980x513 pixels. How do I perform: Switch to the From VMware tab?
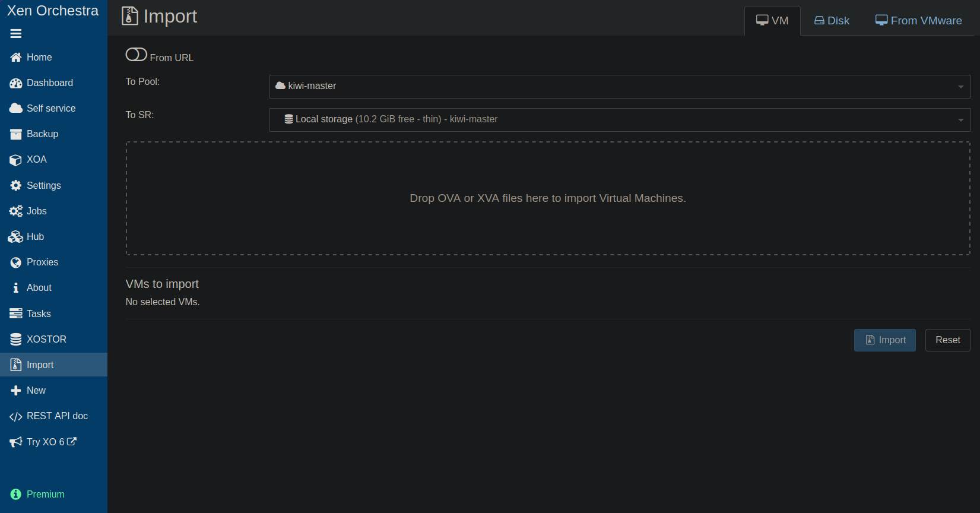tap(918, 21)
